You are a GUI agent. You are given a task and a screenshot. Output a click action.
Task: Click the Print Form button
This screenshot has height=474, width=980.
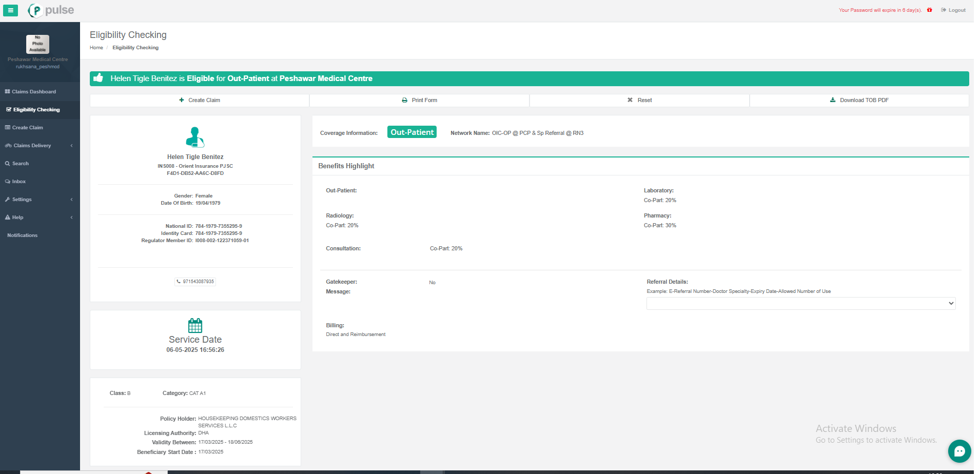tap(419, 101)
